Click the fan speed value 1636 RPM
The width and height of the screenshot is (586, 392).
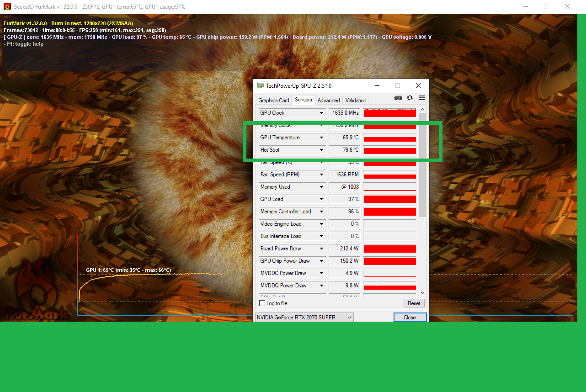coord(345,175)
